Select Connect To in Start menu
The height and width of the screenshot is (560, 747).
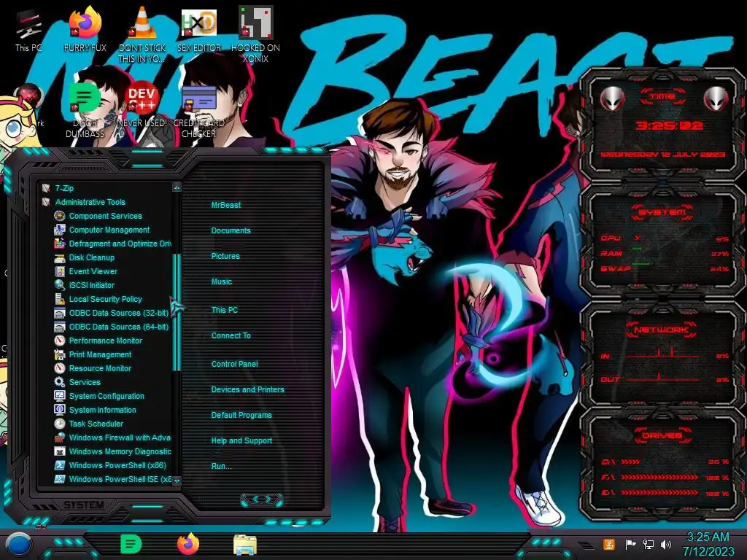click(231, 335)
